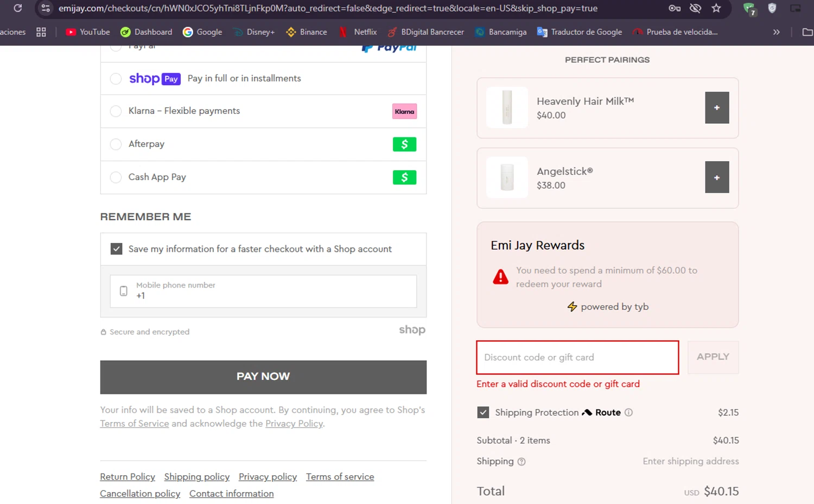Focus the Mobile phone number field
814x504 pixels.
tap(263, 291)
